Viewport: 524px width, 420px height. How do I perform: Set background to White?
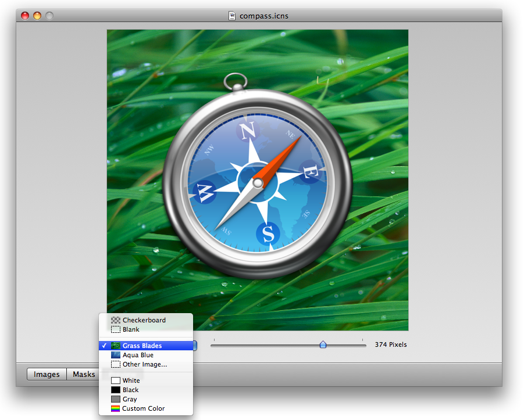click(146, 380)
